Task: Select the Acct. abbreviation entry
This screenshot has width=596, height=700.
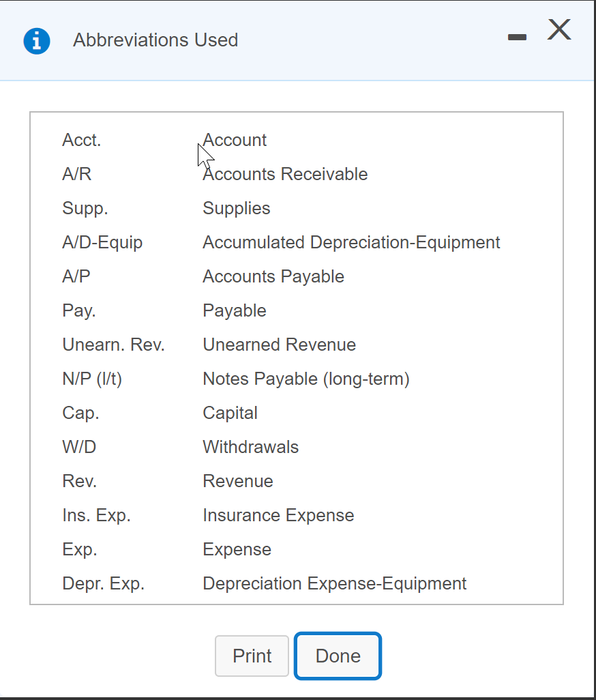Action: point(81,140)
